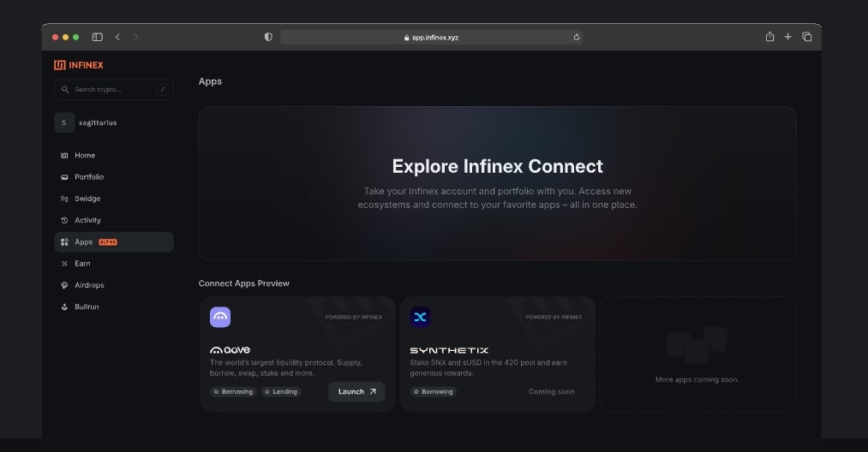The height and width of the screenshot is (452, 868).
Task: Click the Activity history icon
Action: coord(64,220)
